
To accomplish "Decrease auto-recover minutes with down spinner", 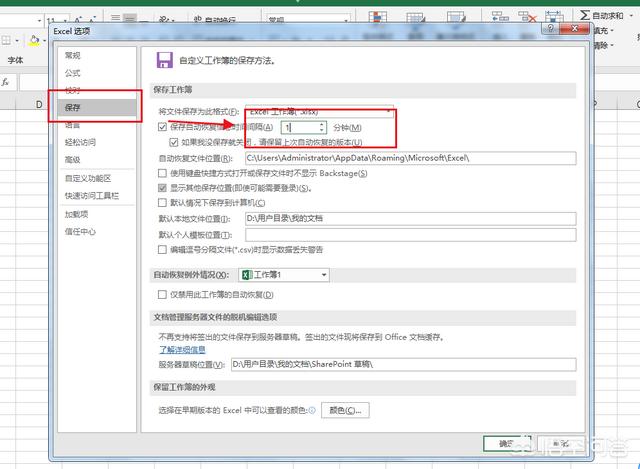I will [x=322, y=131].
